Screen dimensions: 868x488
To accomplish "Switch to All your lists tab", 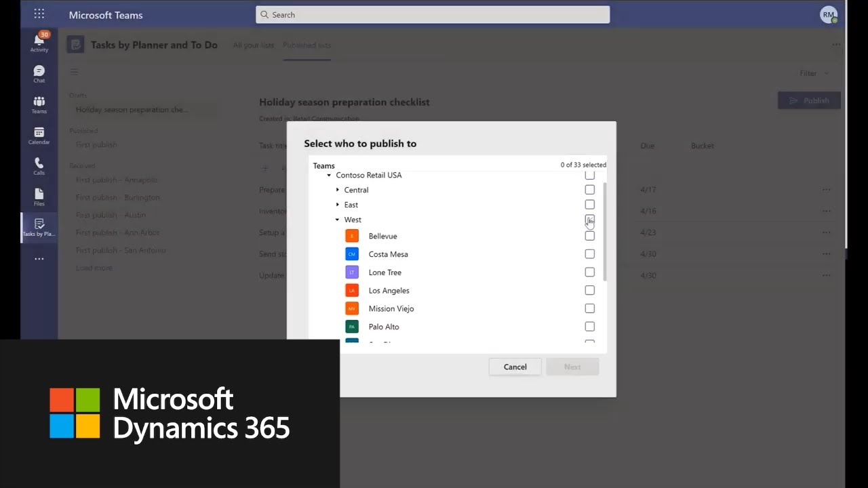I will 254,45.
